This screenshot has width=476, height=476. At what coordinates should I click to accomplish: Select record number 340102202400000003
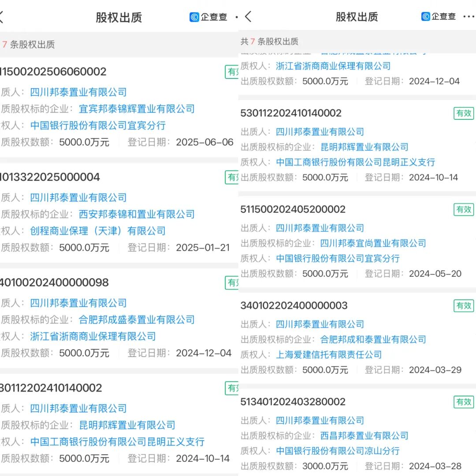pos(294,306)
